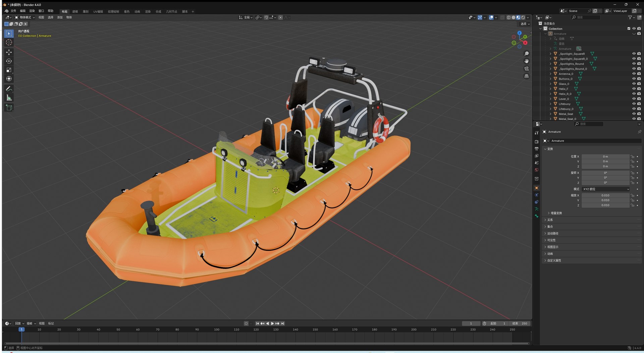
Task: Hide Lifebuoy object via eye icon
Action: (x=634, y=104)
